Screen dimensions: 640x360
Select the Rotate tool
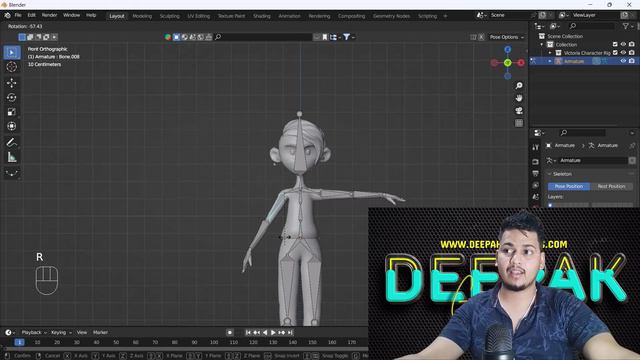[12, 98]
